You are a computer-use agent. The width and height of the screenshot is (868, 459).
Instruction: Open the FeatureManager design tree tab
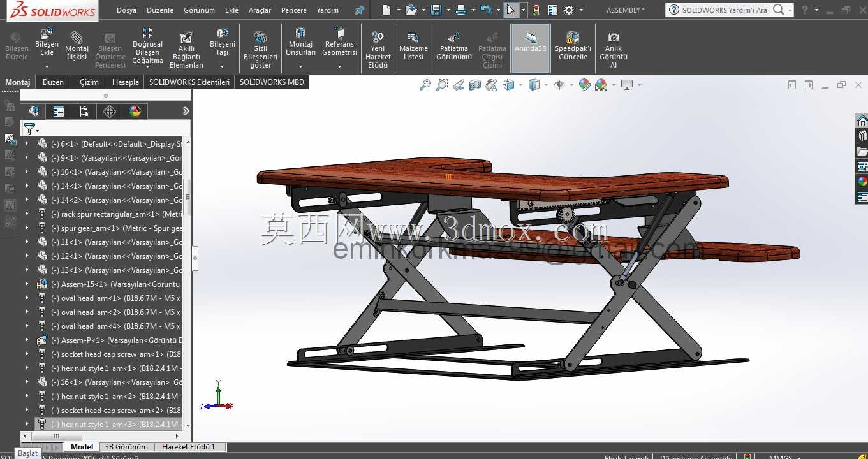point(34,112)
